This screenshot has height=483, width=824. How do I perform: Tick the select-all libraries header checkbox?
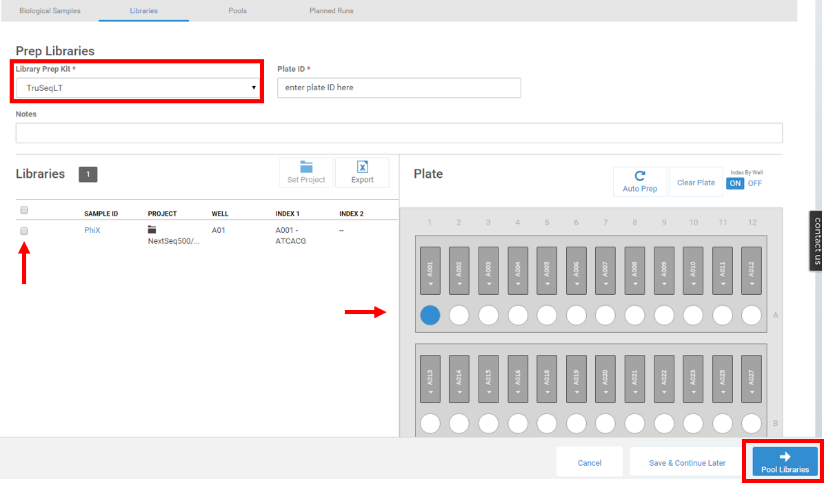coord(24,210)
